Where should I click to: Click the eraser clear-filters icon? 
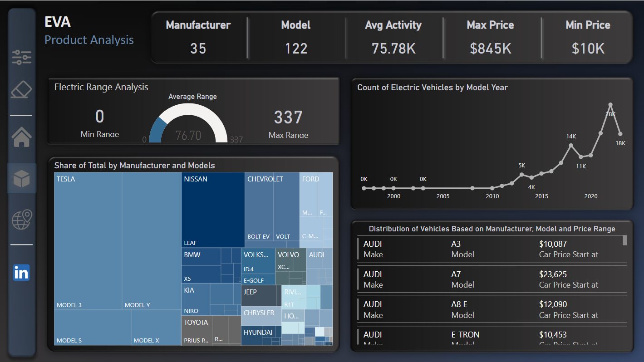pos(21,90)
